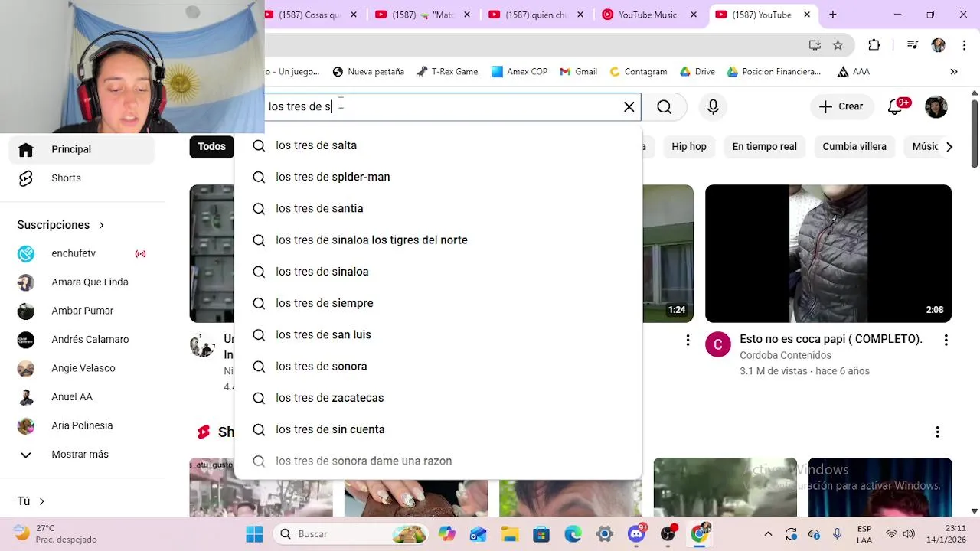Close the 'quien chu' browser tab

pos(580,15)
